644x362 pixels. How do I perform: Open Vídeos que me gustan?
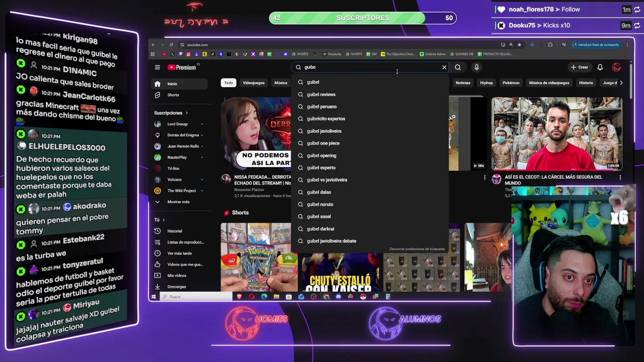pyautogui.click(x=180, y=264)
